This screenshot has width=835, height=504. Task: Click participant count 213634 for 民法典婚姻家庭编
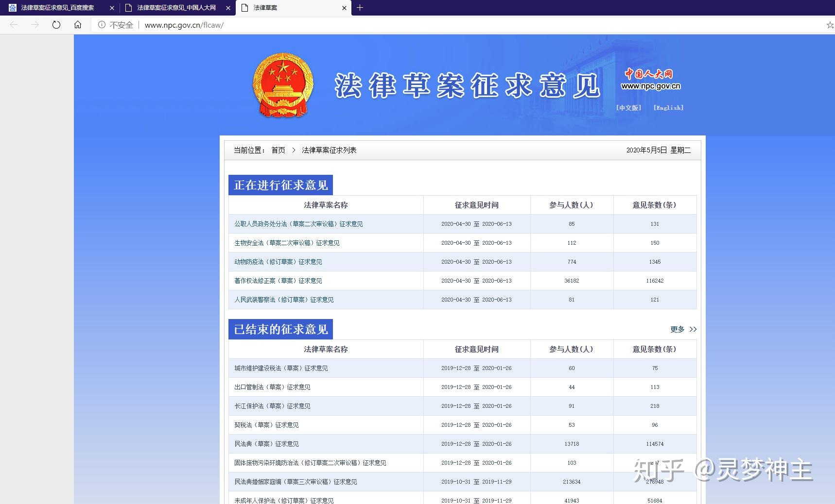pos(572,482)
